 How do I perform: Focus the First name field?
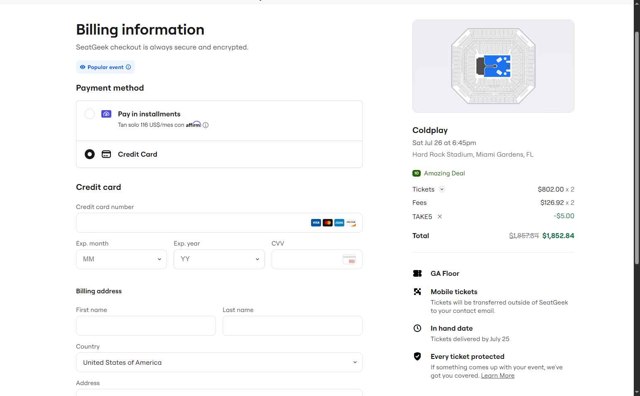146,326
